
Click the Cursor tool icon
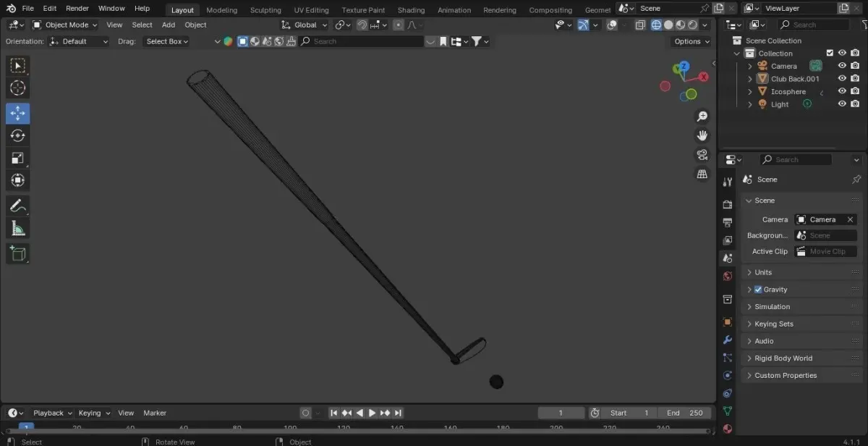[x=18, y=88]
